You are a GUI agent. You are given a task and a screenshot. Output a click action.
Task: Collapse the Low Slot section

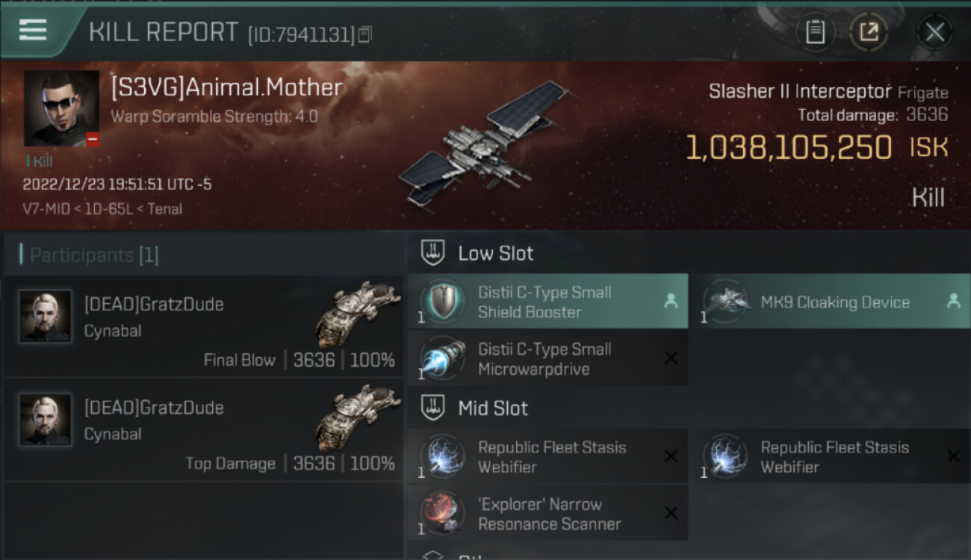pyautogui.click(x=496, y=253)
